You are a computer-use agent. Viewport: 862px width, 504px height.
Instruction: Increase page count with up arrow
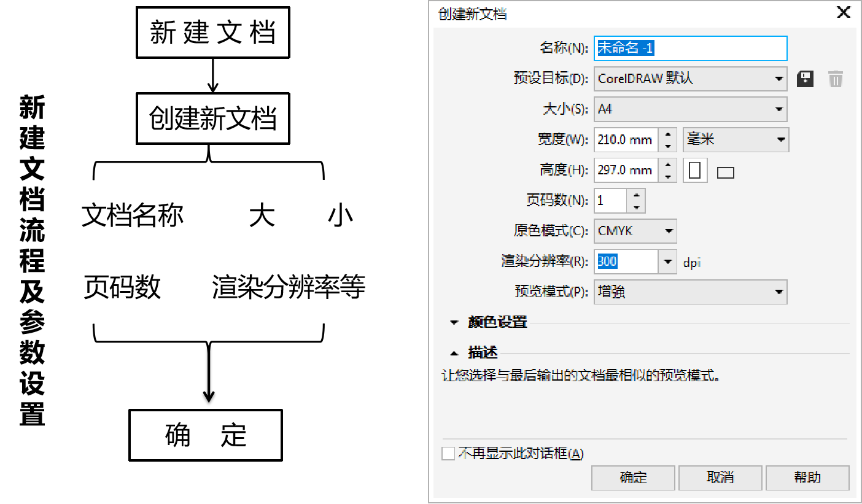[x=636, y=195]
